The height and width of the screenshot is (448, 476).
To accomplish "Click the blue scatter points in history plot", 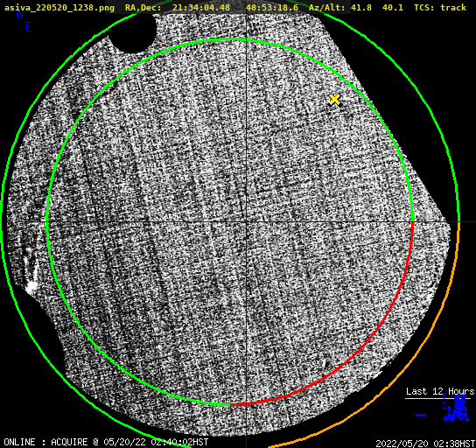I will (x=456, y=409).
